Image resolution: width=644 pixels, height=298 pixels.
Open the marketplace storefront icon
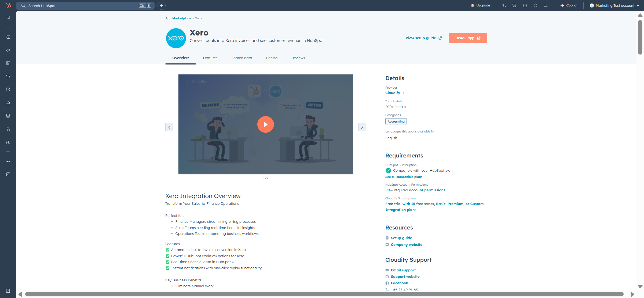[514, 6]
